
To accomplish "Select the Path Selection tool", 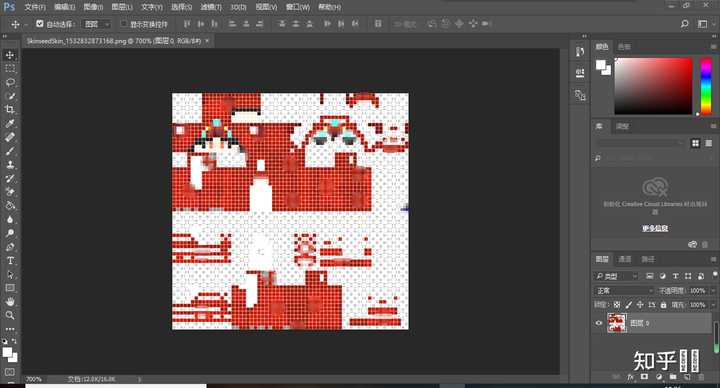I will 10,275.
